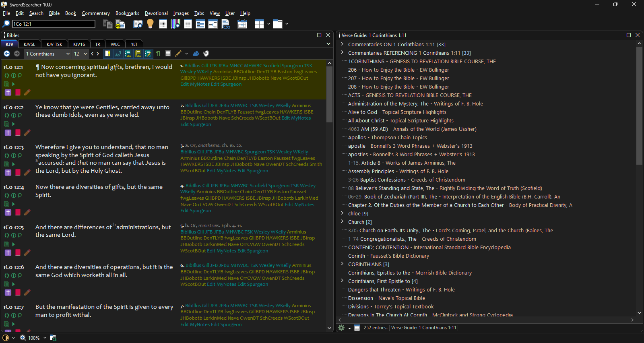Image resolution: width=644 pixels, height=343 pixels.
Task: Click the grey forward history arrow
Action: 17,54
